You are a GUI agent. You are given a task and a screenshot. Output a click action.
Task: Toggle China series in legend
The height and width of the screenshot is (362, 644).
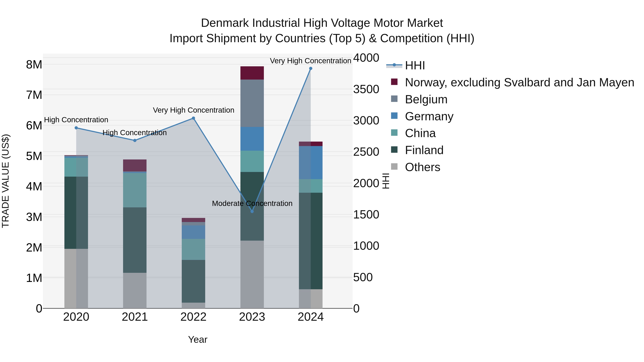tap(413, 133)
